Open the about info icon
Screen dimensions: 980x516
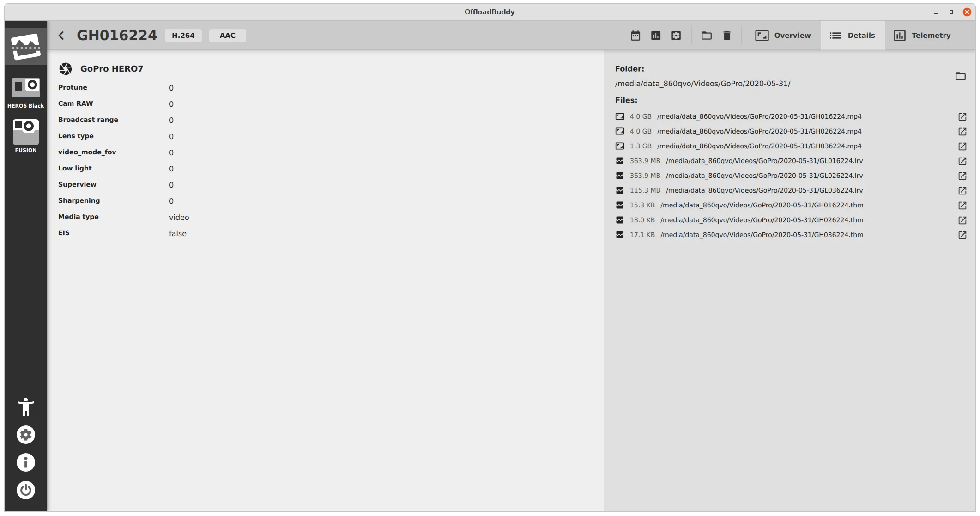26,462
